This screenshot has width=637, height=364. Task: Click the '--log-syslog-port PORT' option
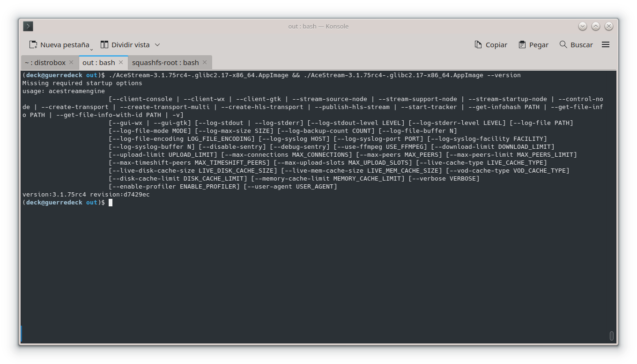pyautogui.click(x=378, y=139)
